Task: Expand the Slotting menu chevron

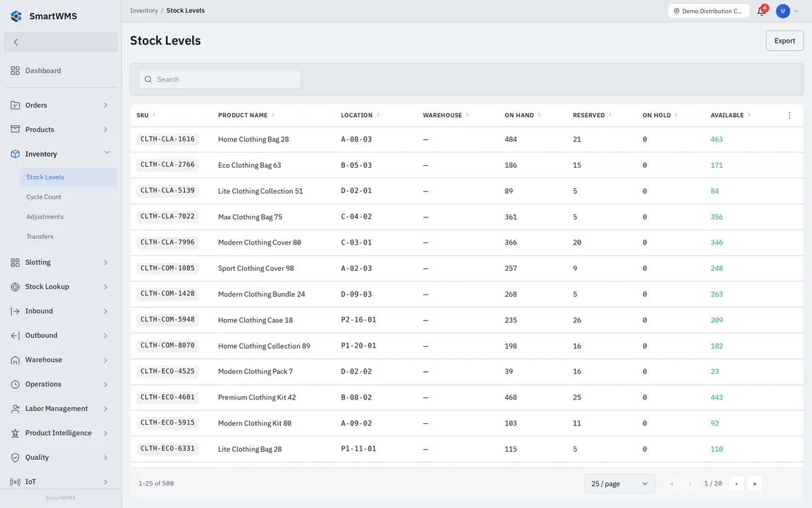Action: (x=106, y=262)
